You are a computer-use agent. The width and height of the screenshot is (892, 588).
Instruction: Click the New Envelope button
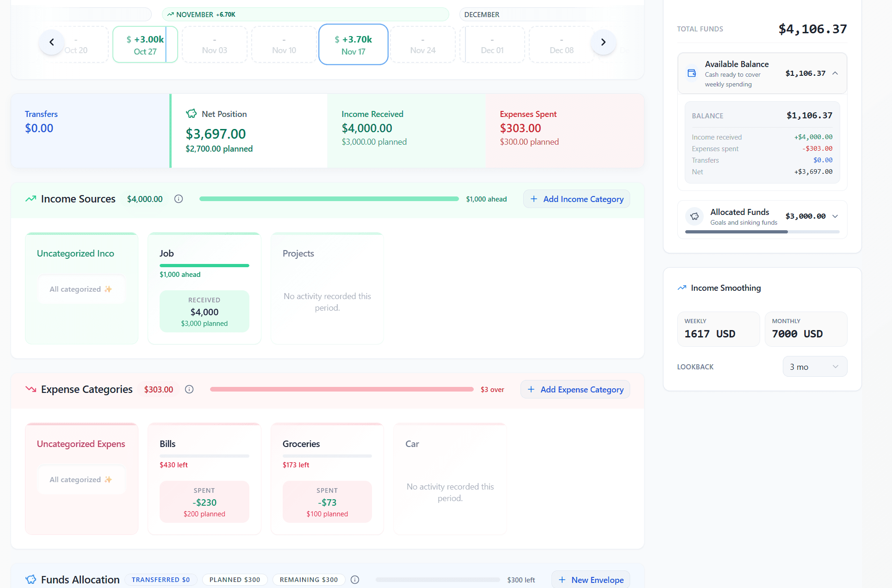click(590, 579)
